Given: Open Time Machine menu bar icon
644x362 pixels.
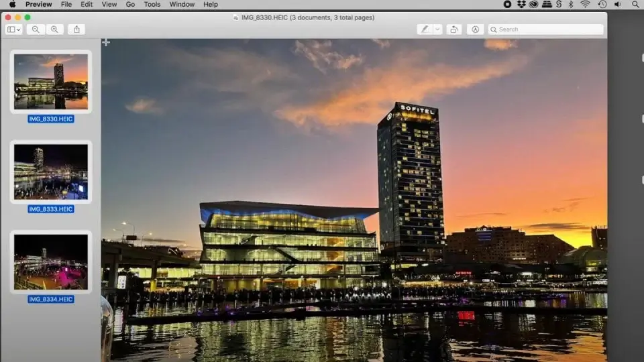Looking at the screenshot, I should point(602,4).
